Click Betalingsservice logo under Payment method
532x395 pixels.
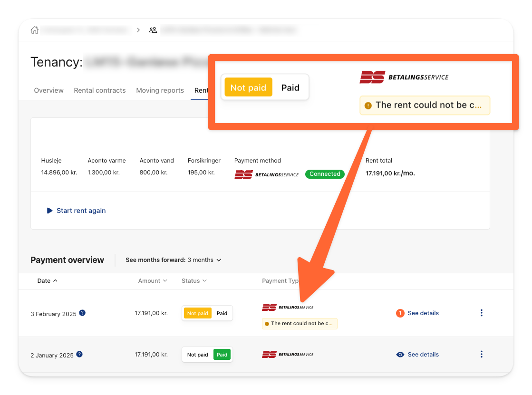[266, 174]
